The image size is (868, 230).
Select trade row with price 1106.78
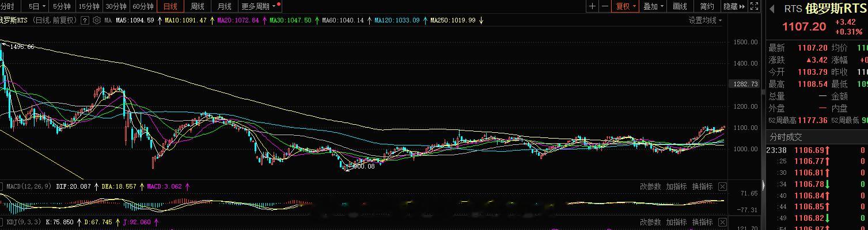[x=817, y=184]
